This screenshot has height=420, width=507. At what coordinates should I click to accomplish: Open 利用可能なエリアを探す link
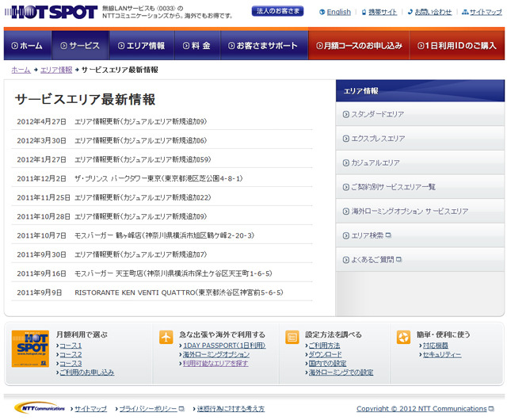point(215,364)
